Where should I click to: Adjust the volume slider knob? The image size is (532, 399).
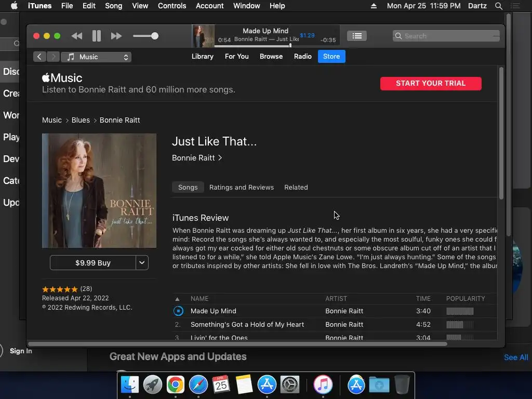coord(155,36)
